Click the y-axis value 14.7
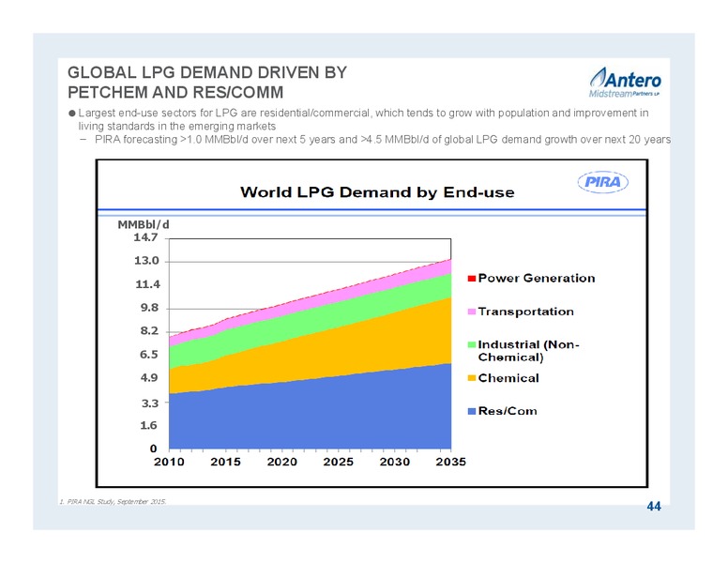 point(146,237)
